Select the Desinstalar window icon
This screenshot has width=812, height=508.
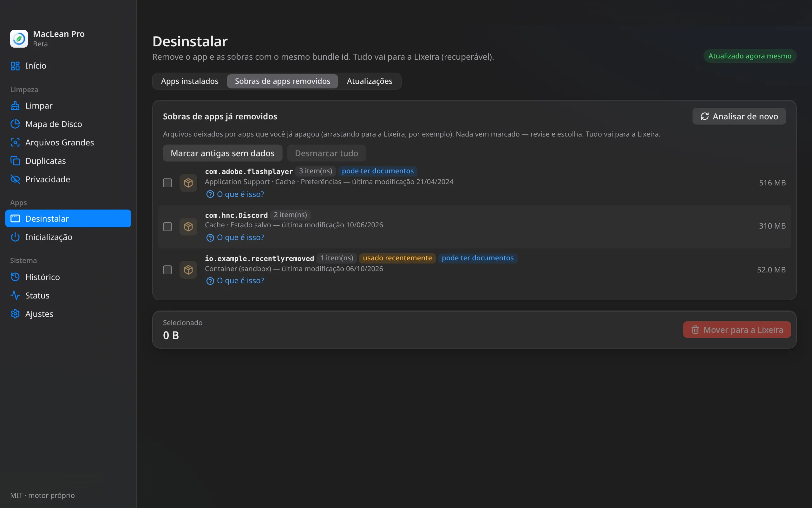pos(15,219)
